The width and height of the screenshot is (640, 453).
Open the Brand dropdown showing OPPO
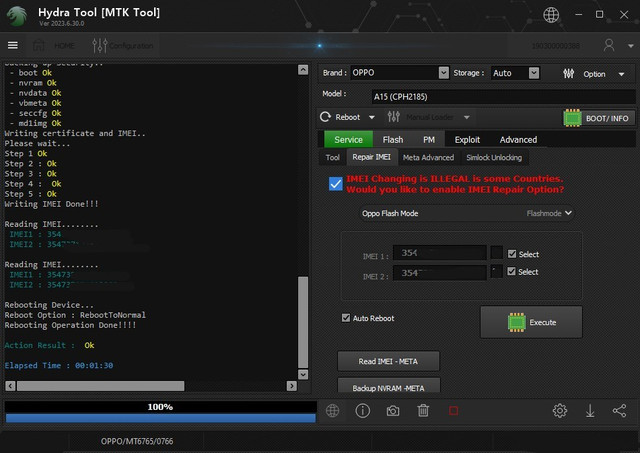pos(400,73)
